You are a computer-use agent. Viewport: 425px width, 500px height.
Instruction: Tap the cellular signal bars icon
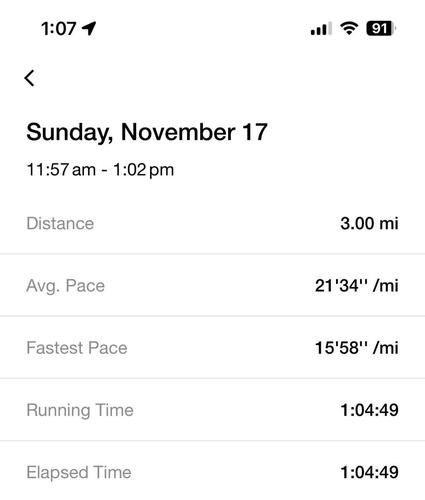coord(321,28)
